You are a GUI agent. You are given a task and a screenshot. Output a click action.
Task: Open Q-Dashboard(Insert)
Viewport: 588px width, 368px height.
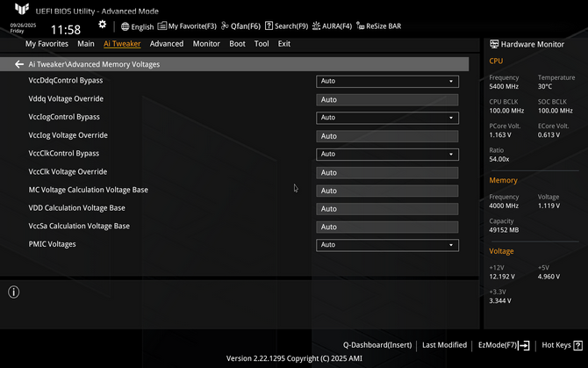point(377,345)
